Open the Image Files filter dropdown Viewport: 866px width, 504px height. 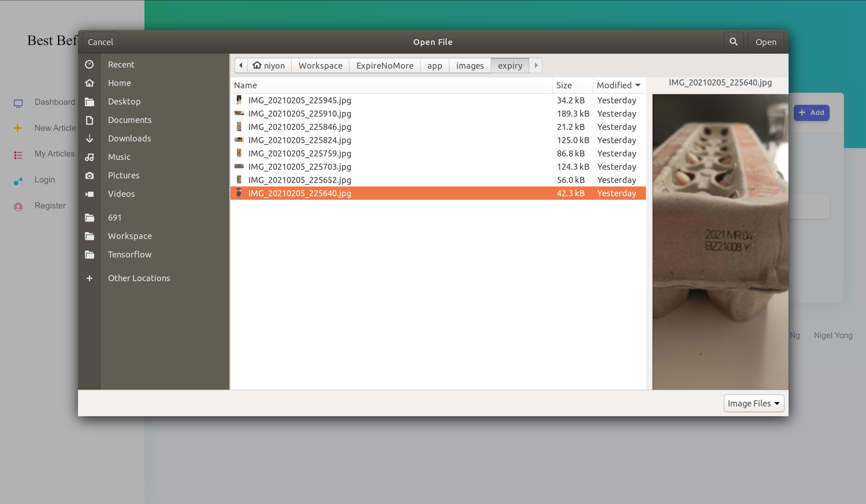(x=754, y=403)
